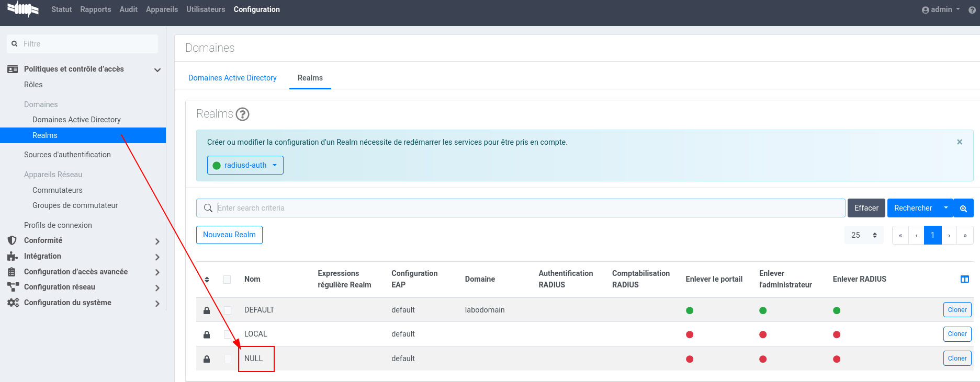Image resolution: width=980 pixels, height=382 pixels.
Task: Check the NULL realm checkbox
Action: click(227, 359)
